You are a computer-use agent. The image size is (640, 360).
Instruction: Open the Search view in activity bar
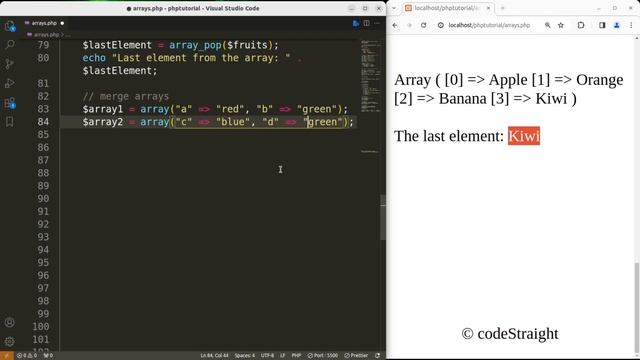[x=9, y=44]
